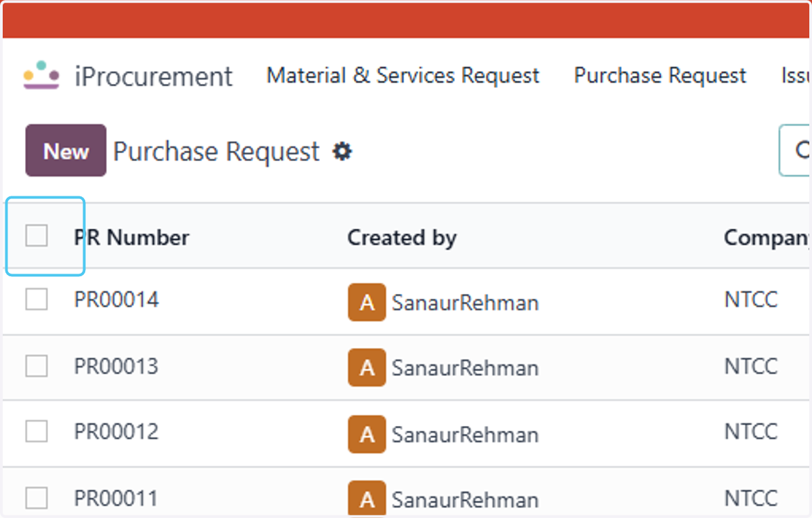Sort by Company column header
The image size is (812, 518).
[767, 237]
